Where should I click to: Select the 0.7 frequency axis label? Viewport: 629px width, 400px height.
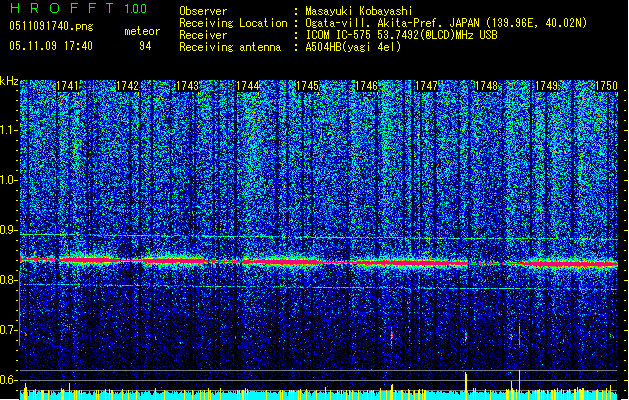[x=9, y=330]
